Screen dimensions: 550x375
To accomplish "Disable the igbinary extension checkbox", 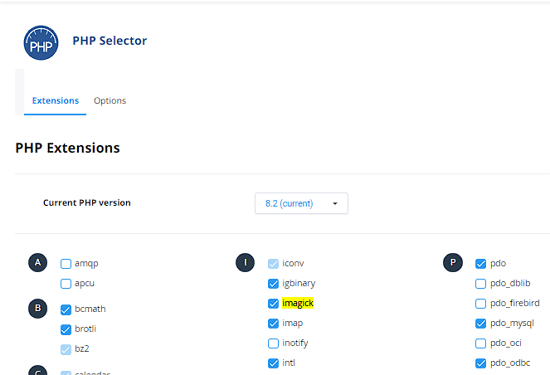I will coord(273,283).
